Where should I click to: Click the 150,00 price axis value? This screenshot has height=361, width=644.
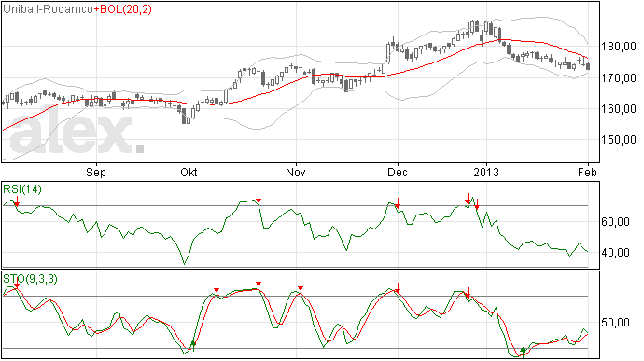point(619,140)
